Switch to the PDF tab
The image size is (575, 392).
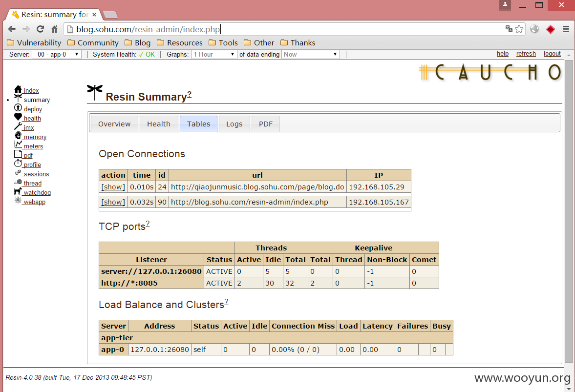pos(265,124)
